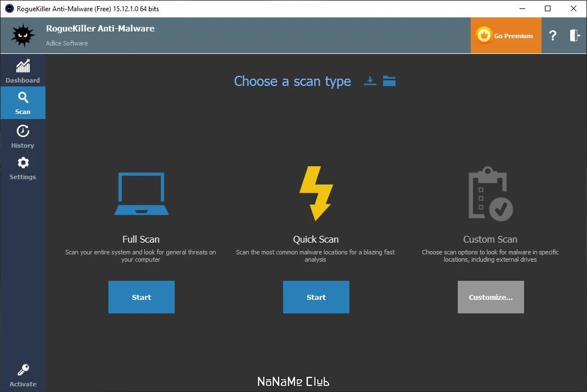Click the 'RogueKiller Anti-Malware' header title
The width and height of the screenshot is (587, 392).
[x=101, y=29]
